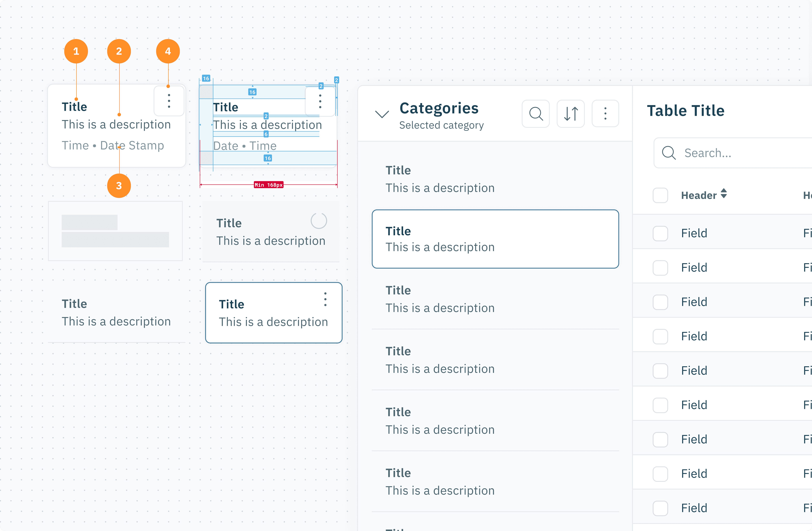Viewport: 812px width, 531px height.
Task: Click the orange annotation marker 3
Action: (119, 186)
